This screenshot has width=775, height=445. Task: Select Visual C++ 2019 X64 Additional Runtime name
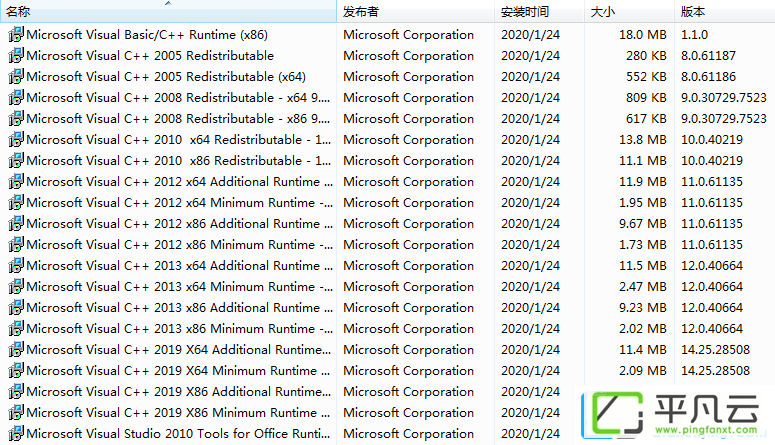[179, 350]
